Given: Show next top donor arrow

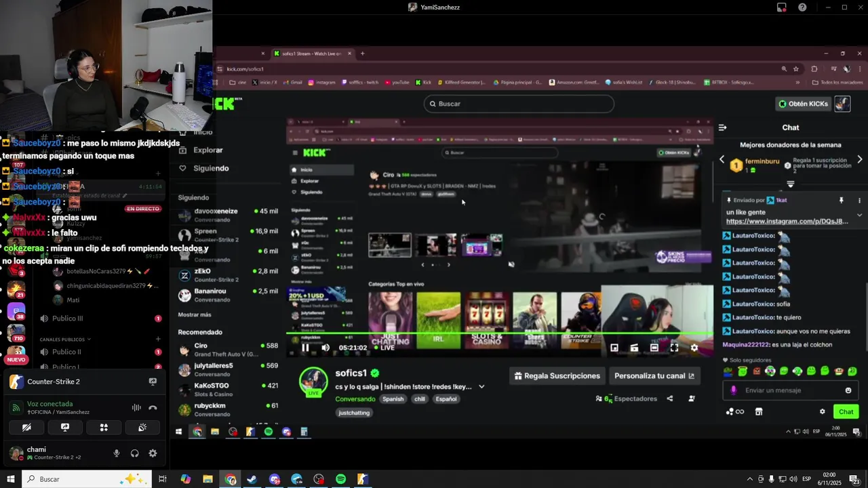Looking at the screenshot, I should point(860,160).
